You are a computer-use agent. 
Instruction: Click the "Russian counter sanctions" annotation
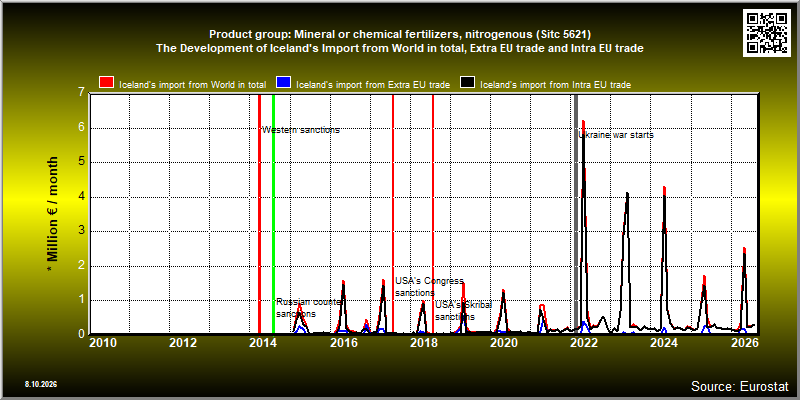coord(308,308)
